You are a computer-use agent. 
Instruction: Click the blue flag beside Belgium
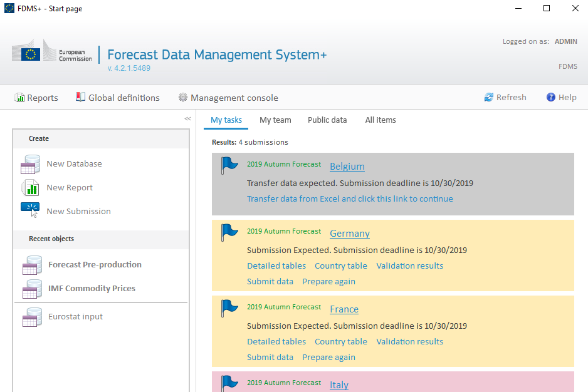tap(229, 166)
